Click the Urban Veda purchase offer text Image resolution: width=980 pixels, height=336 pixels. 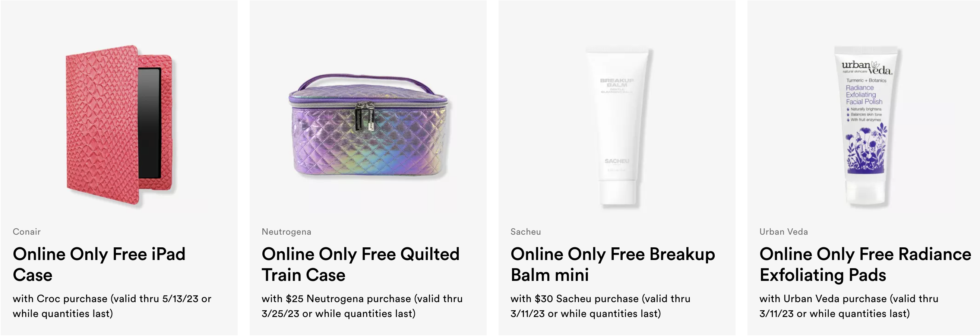click(x=849, y=306)
